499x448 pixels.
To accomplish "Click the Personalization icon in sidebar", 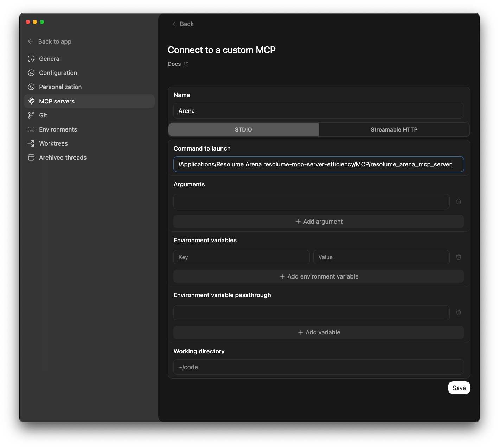I will pos(31,87).
